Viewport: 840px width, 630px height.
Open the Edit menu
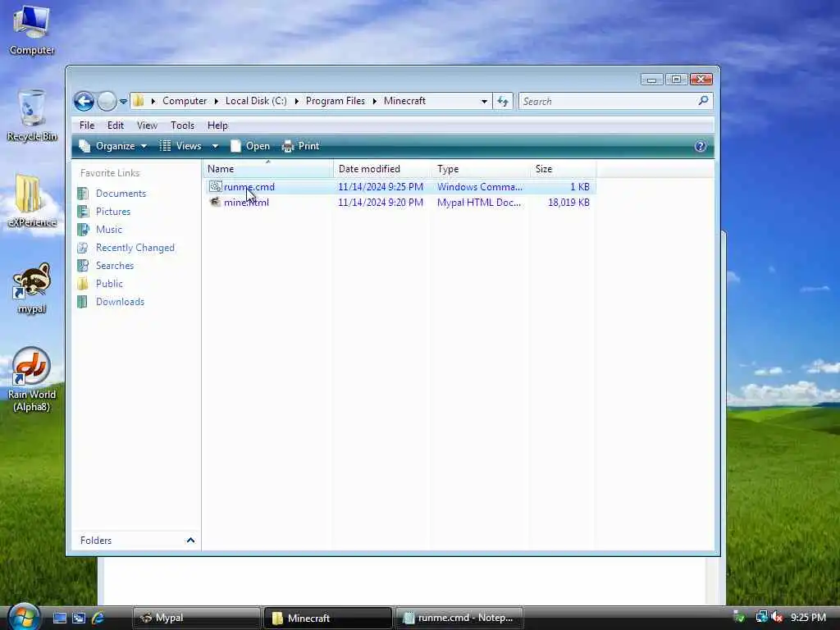(x=115, y=126)
